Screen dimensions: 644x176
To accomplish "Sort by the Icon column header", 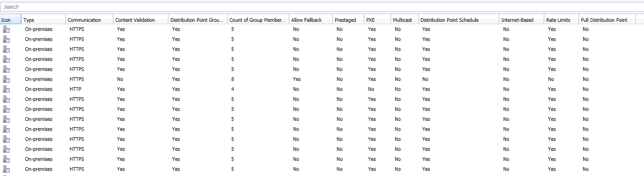I will [11, 20].
